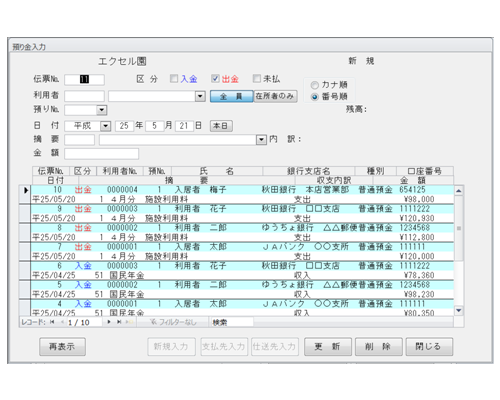This screenshot has height=400, width=500.
Task: Jump to last record navigation arrow
Action: coord(119,322)
